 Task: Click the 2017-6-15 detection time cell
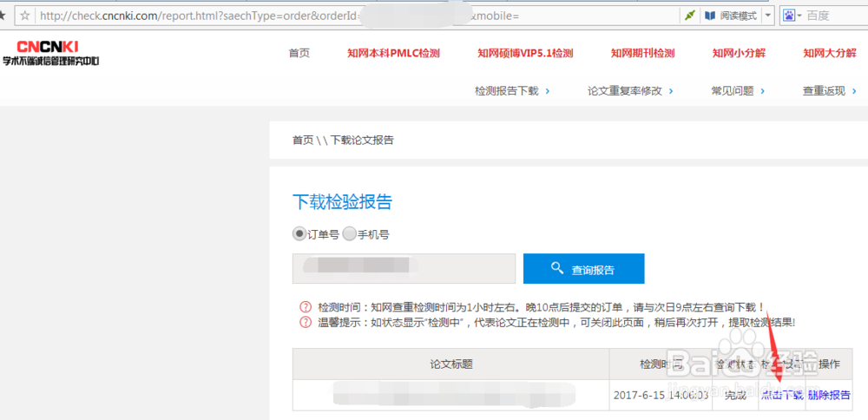(661, 395)
